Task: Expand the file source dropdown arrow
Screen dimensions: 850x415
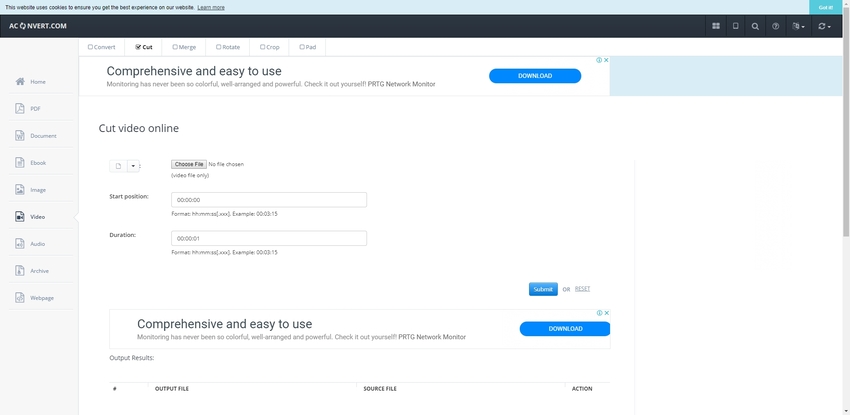Action: pyautogui.click(x=134, y=166)
